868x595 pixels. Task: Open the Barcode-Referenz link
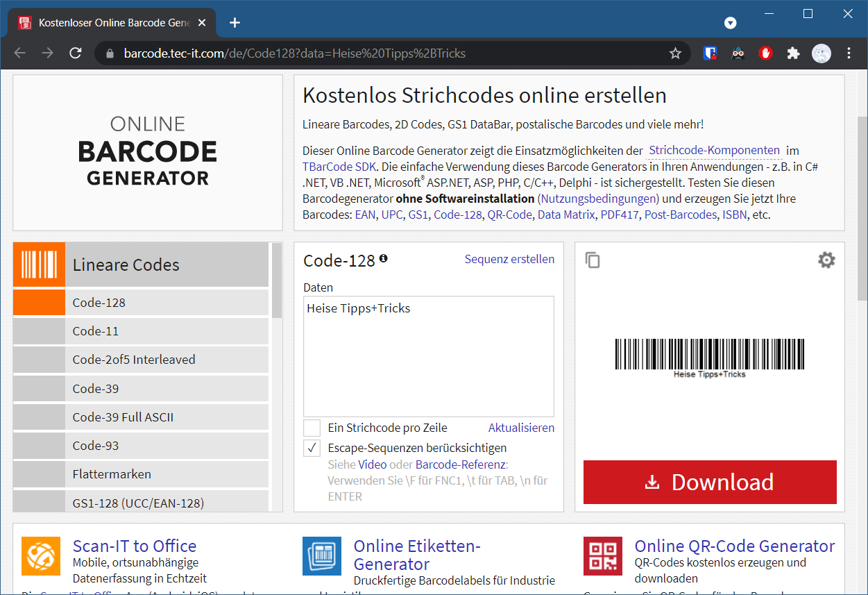coord(461,464)
